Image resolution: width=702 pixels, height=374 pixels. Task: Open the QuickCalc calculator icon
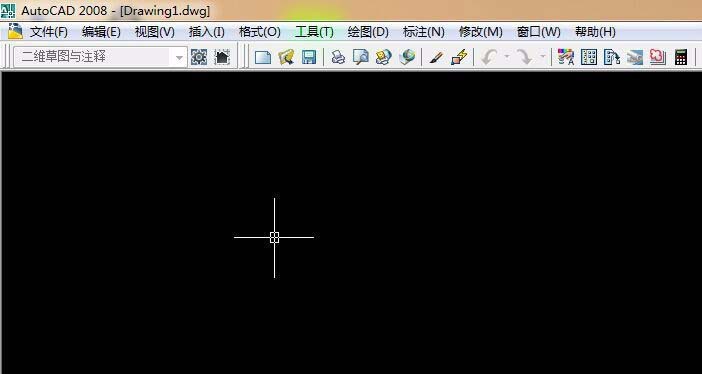click(x=681, y=57)
